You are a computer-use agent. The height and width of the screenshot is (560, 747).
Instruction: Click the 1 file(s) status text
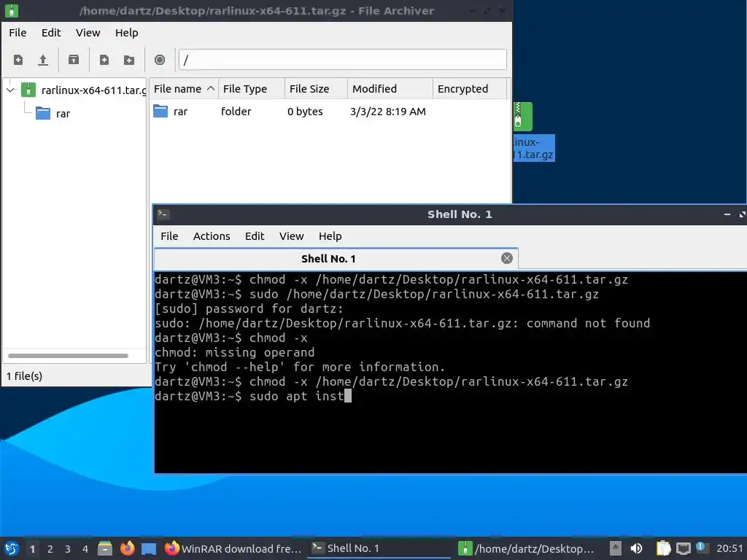click(x=24, y=376)
